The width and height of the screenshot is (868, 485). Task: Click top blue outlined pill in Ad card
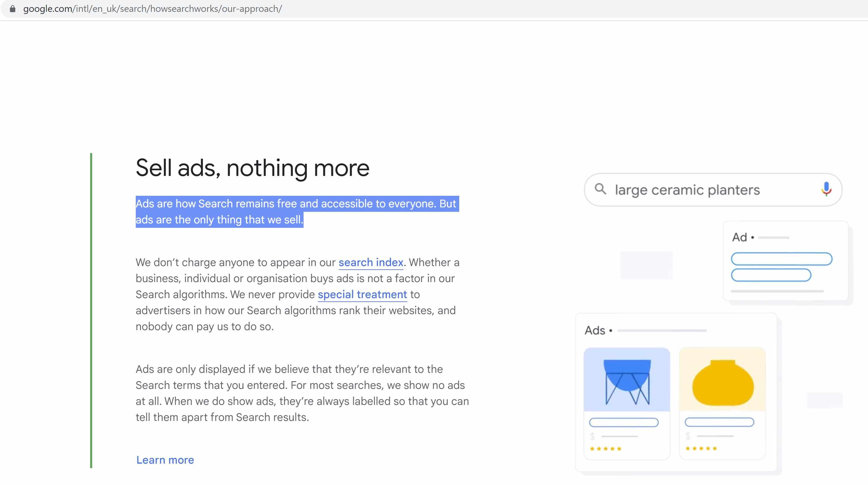pos(781,259)
